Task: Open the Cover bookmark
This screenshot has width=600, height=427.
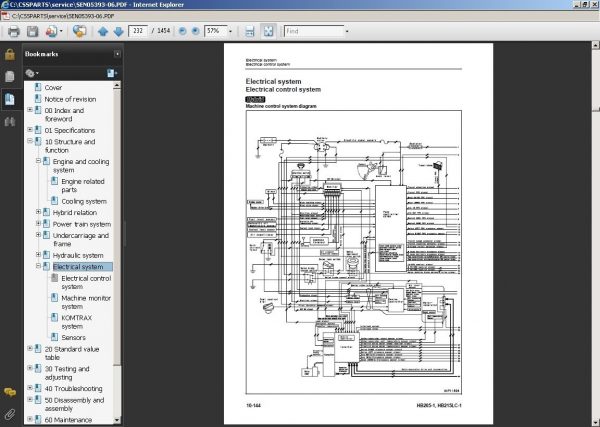Action: 53,87
